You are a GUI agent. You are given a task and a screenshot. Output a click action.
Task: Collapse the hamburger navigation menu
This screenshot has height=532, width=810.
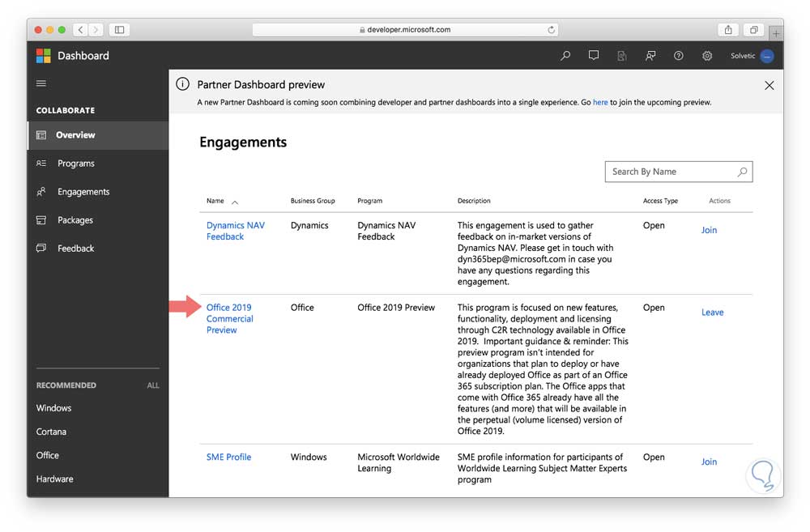(41, 83)
